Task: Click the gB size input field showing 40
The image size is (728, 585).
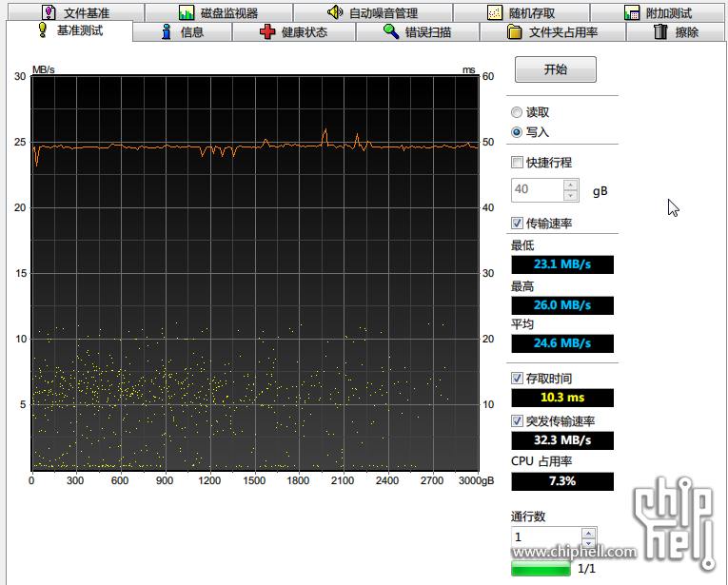Action: coord(538,189)
